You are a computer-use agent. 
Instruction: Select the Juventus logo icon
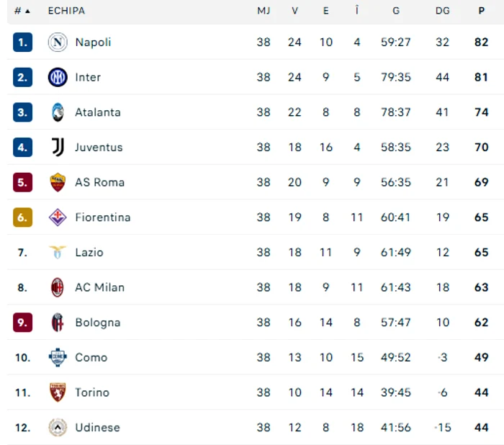pyautogui.click(x=58, y=148)
